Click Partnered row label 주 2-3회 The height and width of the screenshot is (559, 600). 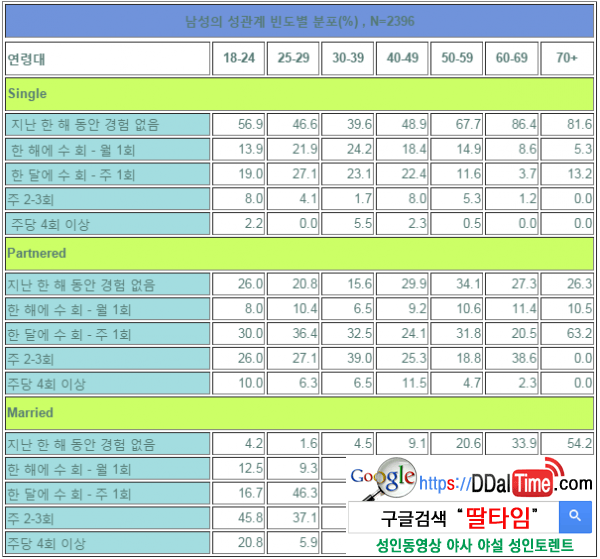[x=108, y=359]
